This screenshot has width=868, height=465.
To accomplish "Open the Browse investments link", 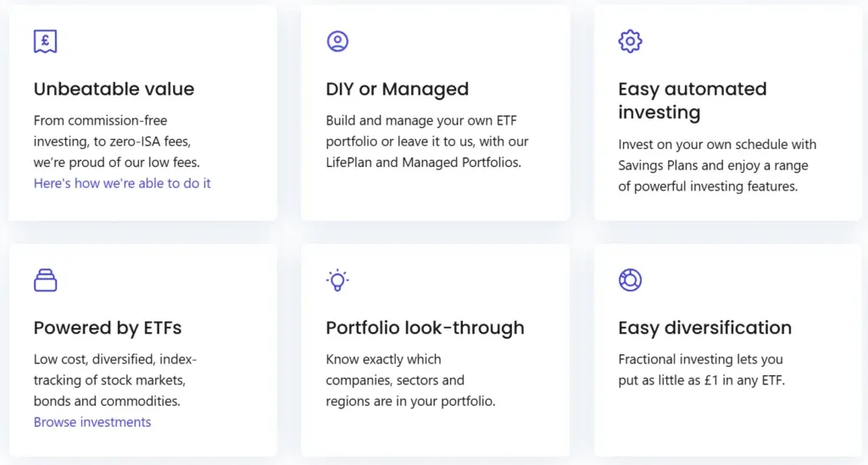I will tap(92, 422).
